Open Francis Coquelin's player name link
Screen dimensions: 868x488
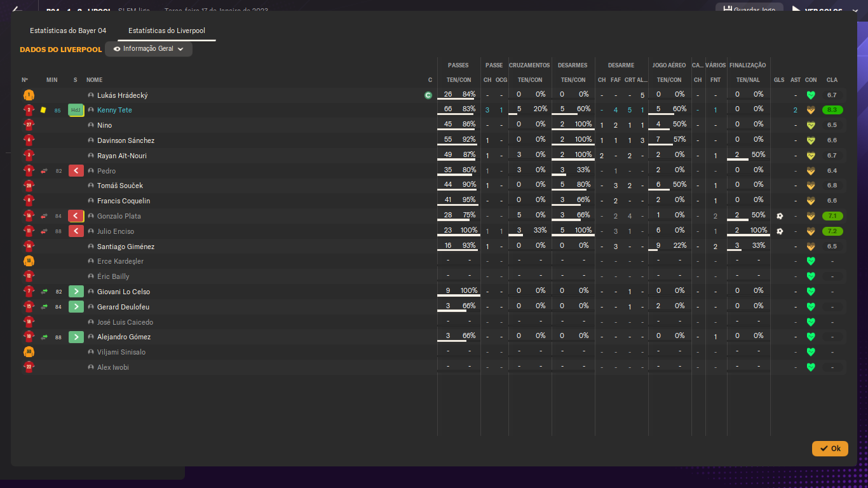pos(123,201)
